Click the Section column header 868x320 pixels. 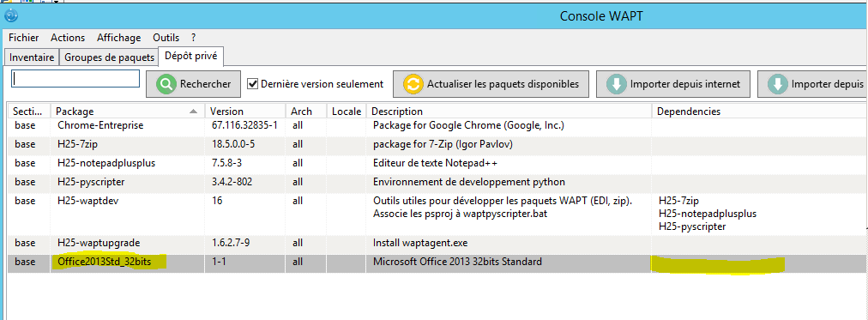coord(29,112)
